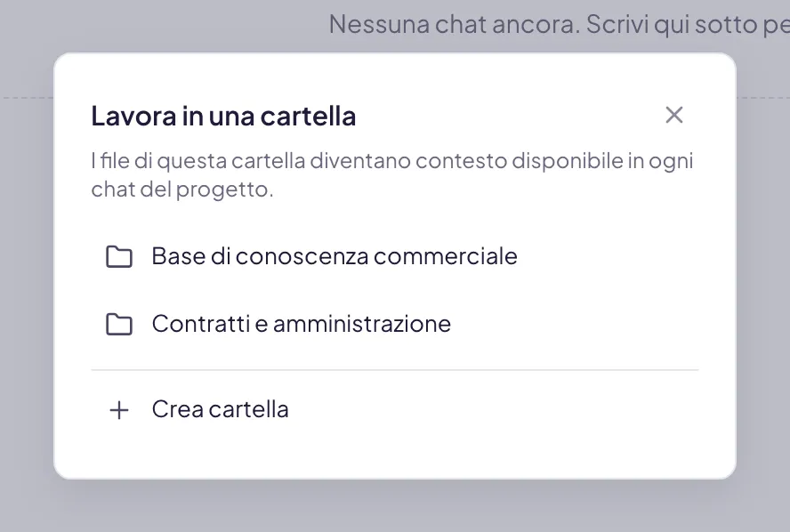Click folder icon beside Contratti e amministrazione
The image size is (790, 532).
[119, 324]
